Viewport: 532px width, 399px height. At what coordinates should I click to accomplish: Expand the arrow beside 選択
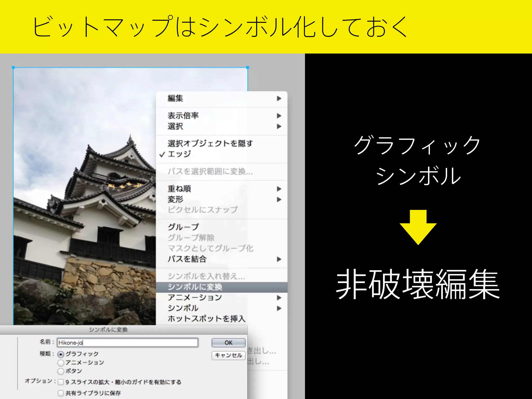coord(279,127)
